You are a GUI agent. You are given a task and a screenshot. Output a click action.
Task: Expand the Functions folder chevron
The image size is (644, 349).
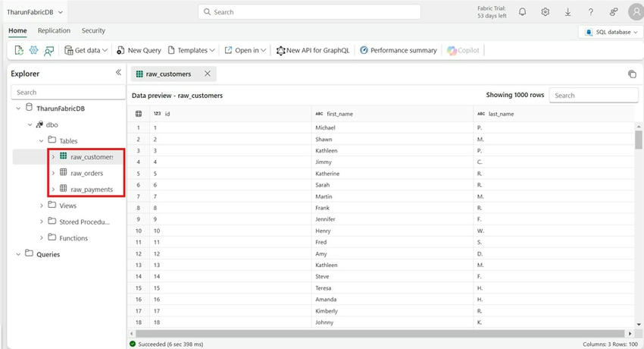[x=41, y=238]
